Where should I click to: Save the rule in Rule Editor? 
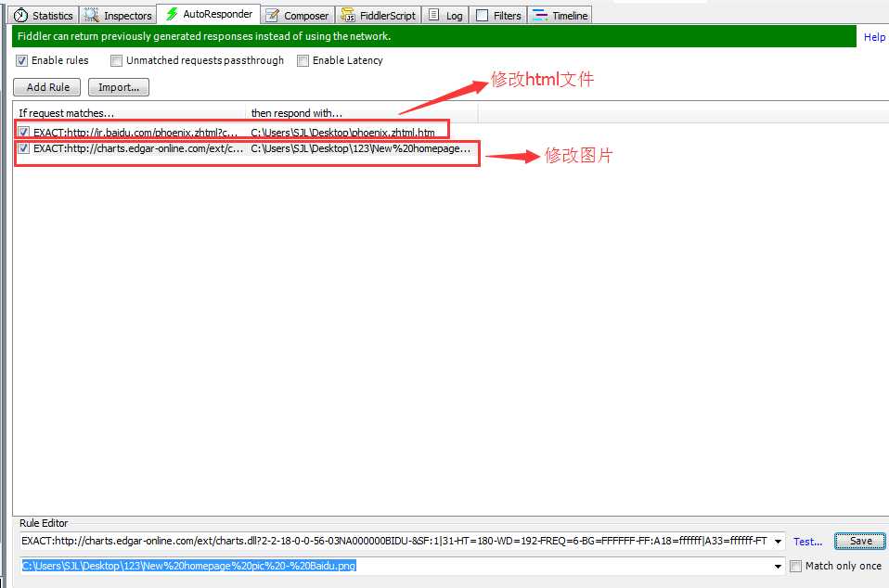pos(860,541)
